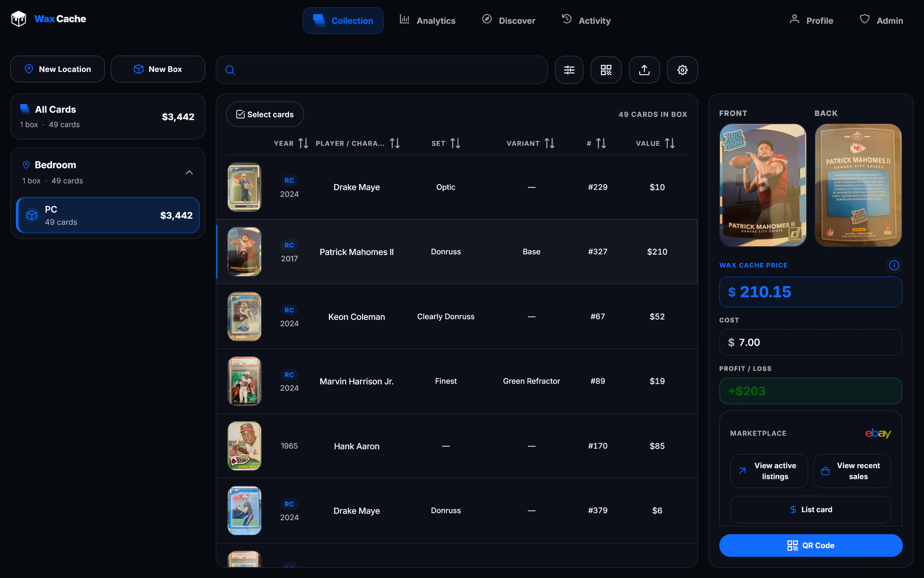
Task: Click the $85 value for Hank Aaron
Action: click(657, 446)
